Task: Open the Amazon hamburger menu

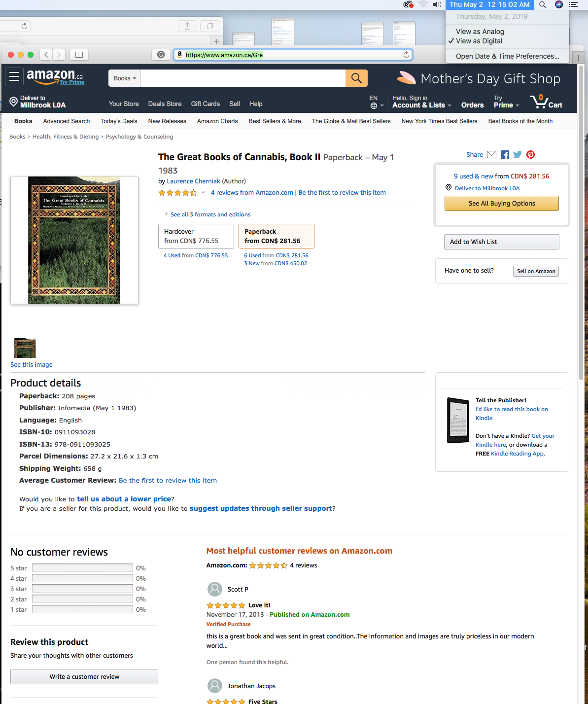Action: (x=14, y=76)
